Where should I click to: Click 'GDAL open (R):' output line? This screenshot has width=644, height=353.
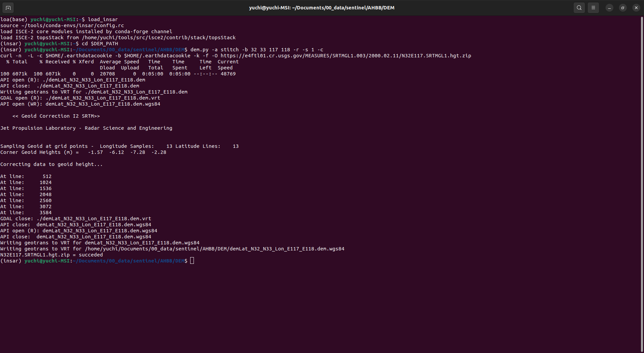(80, 98)
